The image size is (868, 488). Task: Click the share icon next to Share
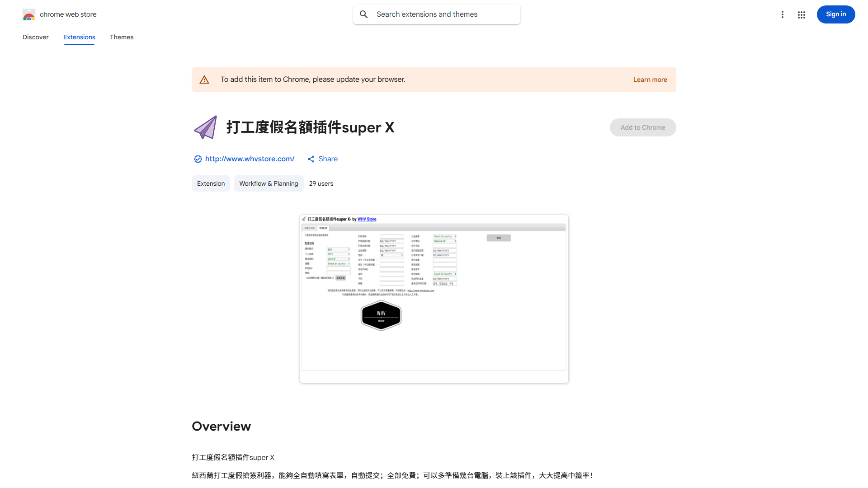(311, 159)
